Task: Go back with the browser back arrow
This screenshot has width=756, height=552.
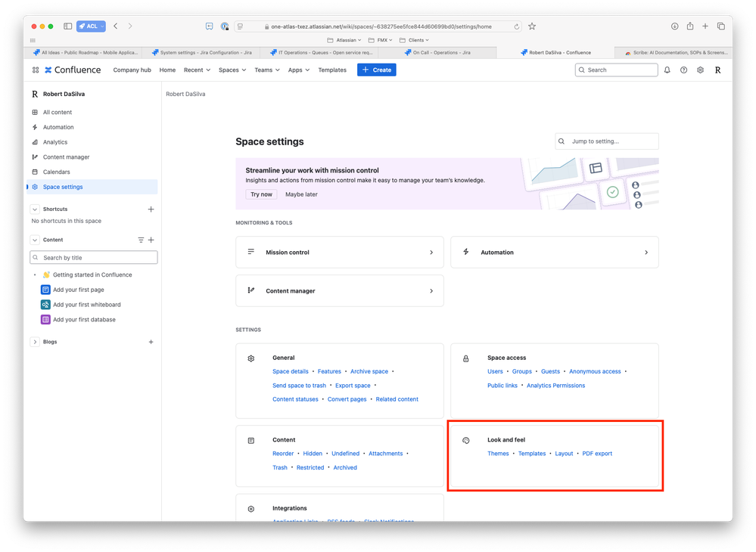Action: [116, 26]
